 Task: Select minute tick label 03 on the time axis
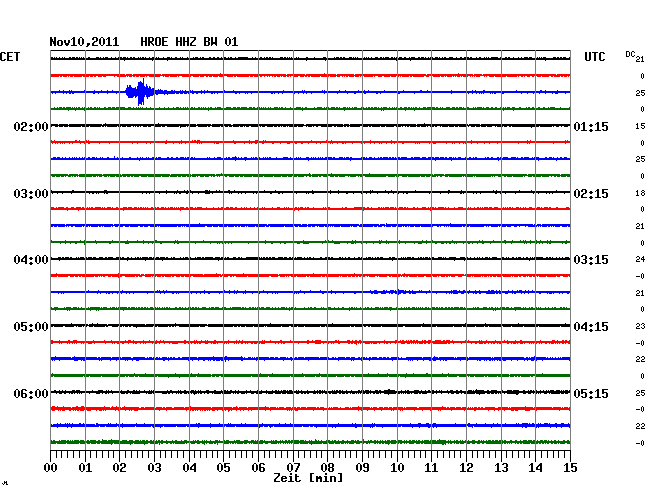[x=154, y=467]
